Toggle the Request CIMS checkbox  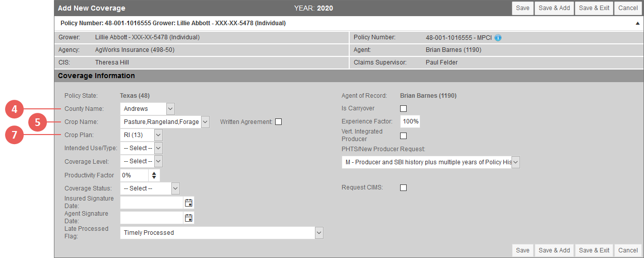(403, 187)
